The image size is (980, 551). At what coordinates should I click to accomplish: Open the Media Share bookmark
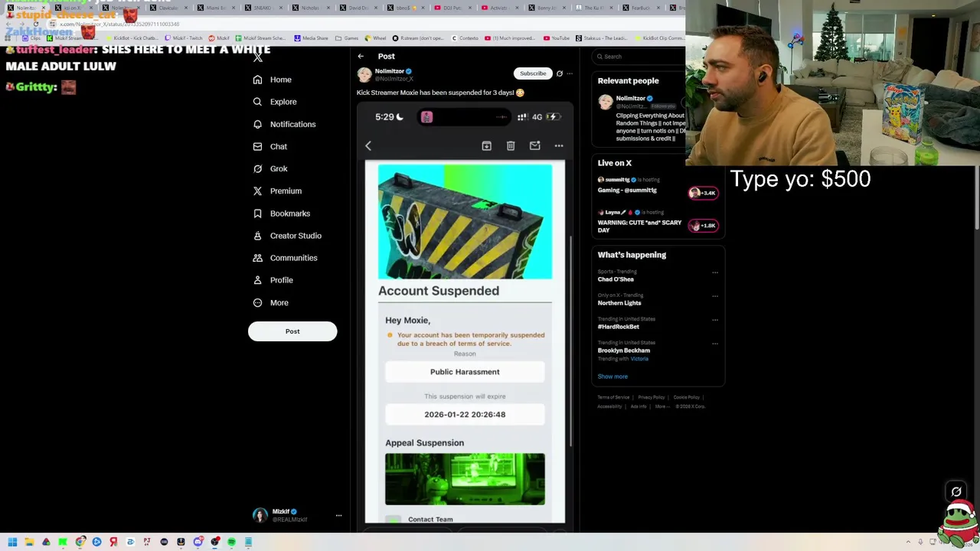click(x=311, y=38)
